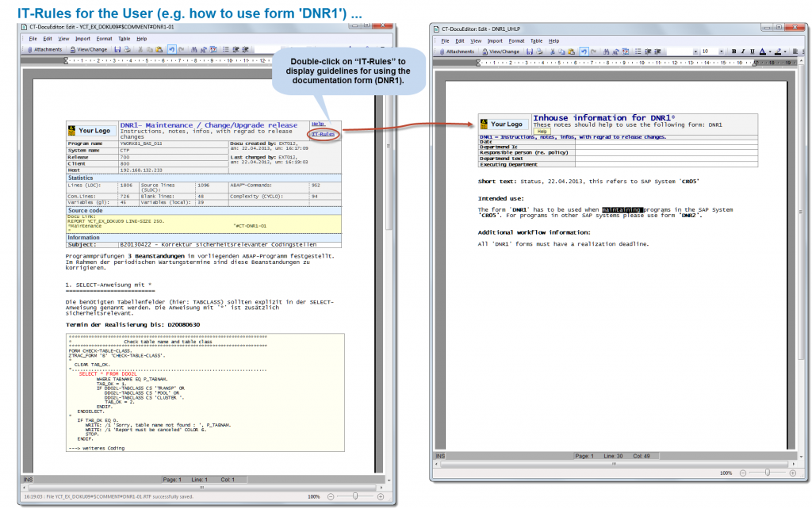This screenshot has width=812, height=509.
Task: Toggle Italic formatting in the right window
Action: (x=743, y=52)
